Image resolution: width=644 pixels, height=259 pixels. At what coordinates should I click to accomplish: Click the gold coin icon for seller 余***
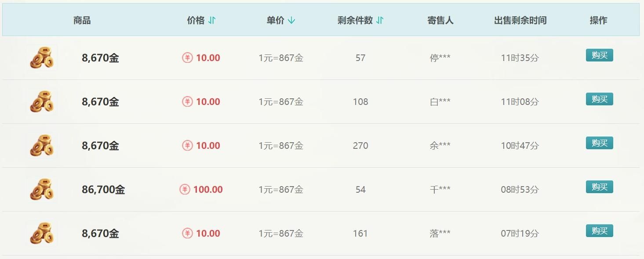point(42,145)
